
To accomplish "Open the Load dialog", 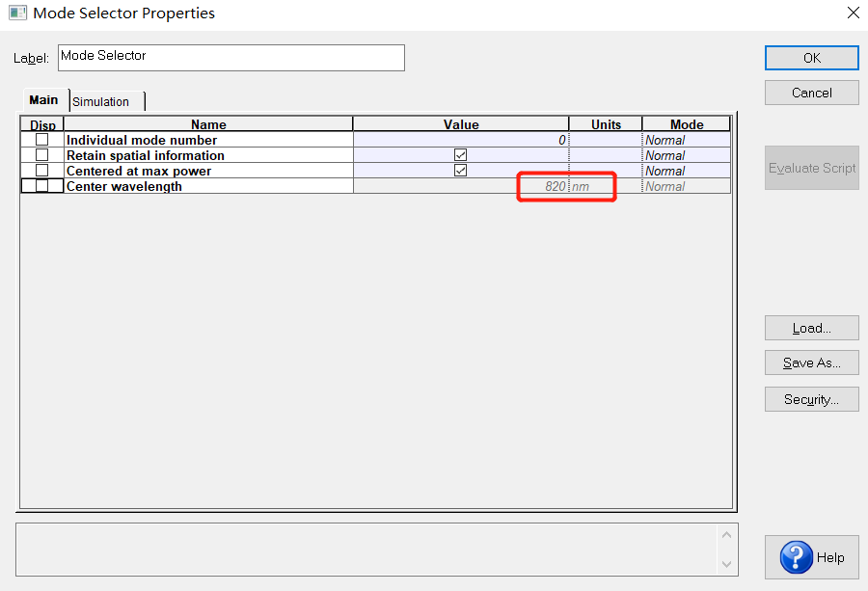I will coord(811,328).
